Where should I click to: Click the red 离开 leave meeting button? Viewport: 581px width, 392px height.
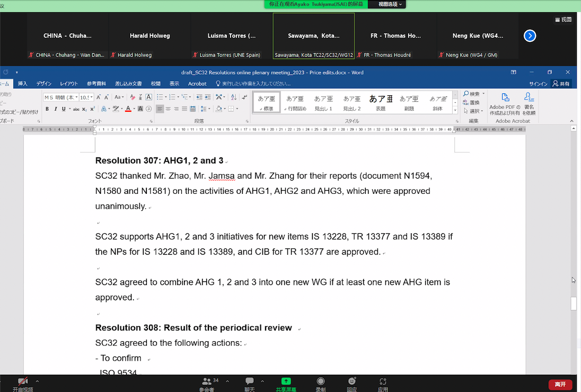coord(560,384)
